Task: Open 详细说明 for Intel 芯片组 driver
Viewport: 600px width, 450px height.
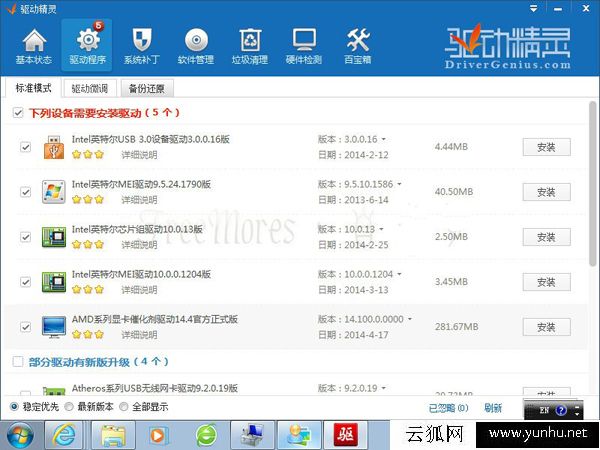Action: click(x=139, y=245)
